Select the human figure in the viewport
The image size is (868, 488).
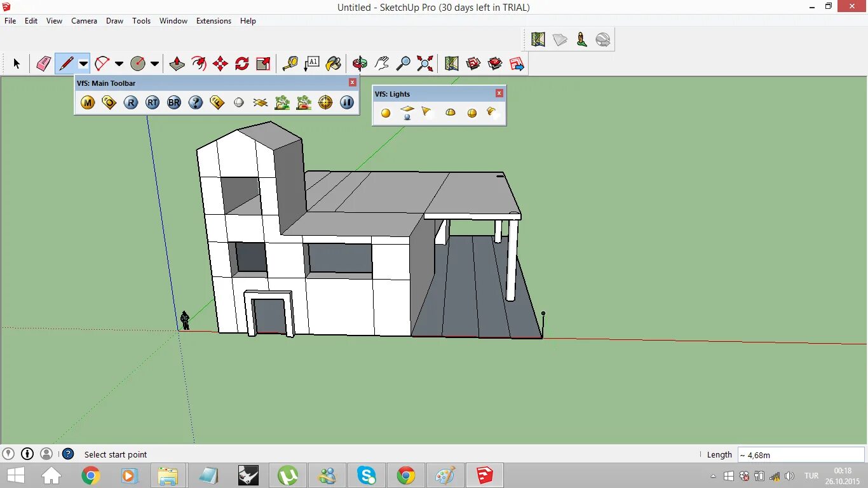click(185, 320)
